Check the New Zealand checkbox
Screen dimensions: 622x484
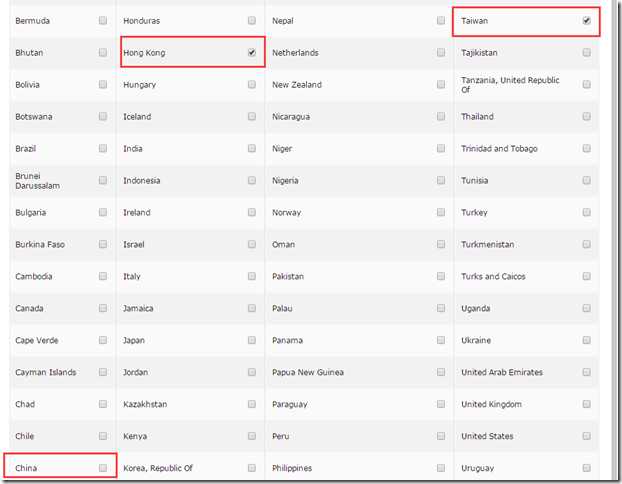pyautogui.click(x=441, y=84)
